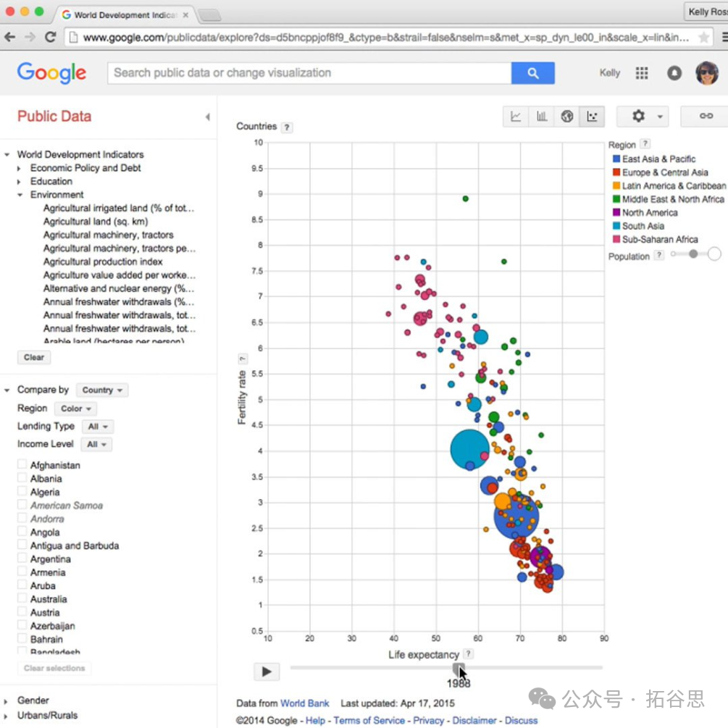
Task: Click the South Asia legend color swatch
Action: (616, 225)
